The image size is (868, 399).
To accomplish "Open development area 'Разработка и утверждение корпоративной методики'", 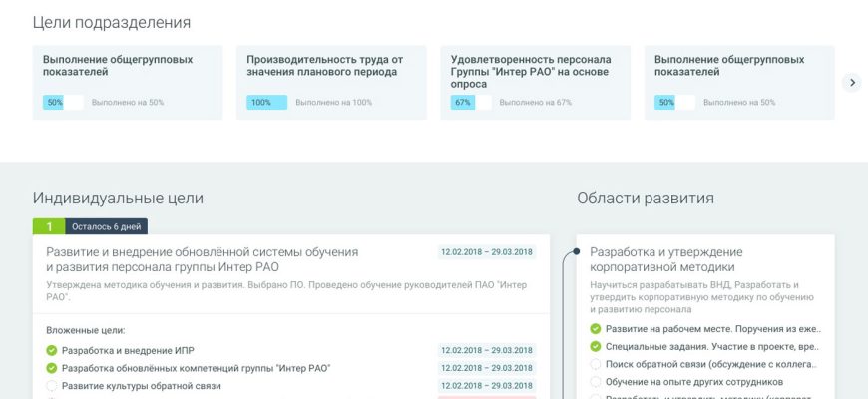I will pos(665,259).
